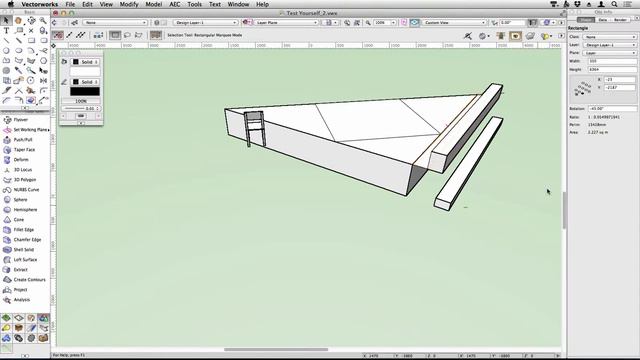Select the Oval tool
Viewport: 640px width, 360px height.
[19, 51]
